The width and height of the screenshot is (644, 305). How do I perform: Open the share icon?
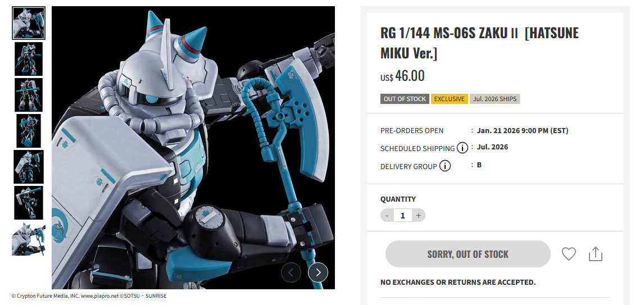click(x=595, y=254)
